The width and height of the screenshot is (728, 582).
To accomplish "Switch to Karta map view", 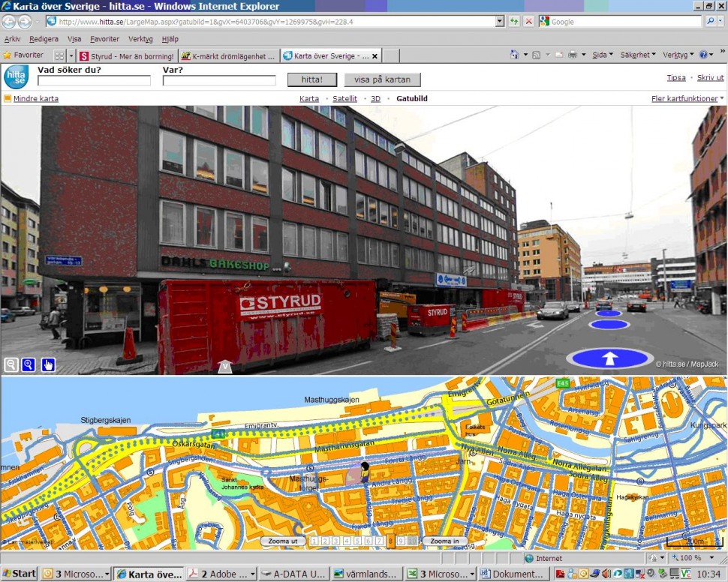I will point(309,98).
